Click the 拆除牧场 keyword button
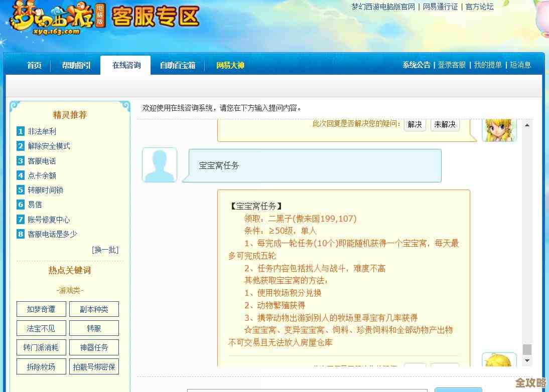This screenshot has height=392, width=549. click(41, 366)
